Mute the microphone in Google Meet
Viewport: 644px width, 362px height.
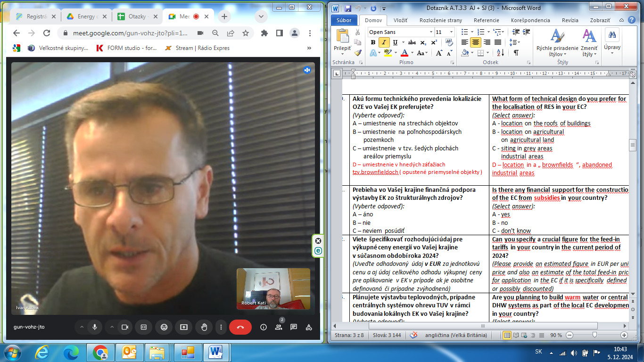[x=95, y=327]
